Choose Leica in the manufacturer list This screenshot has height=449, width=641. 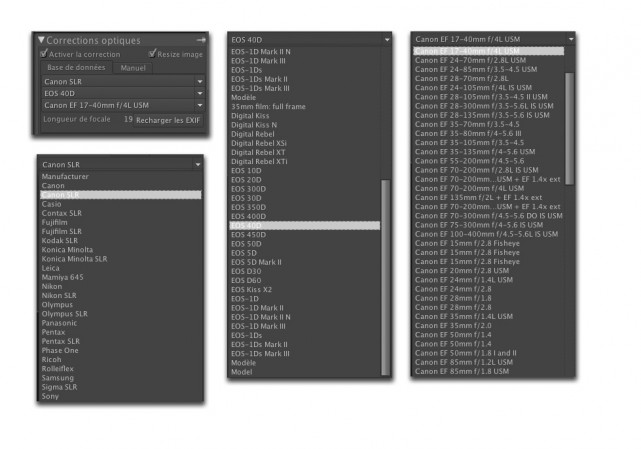pyautogui.click(x=51, y=268)
